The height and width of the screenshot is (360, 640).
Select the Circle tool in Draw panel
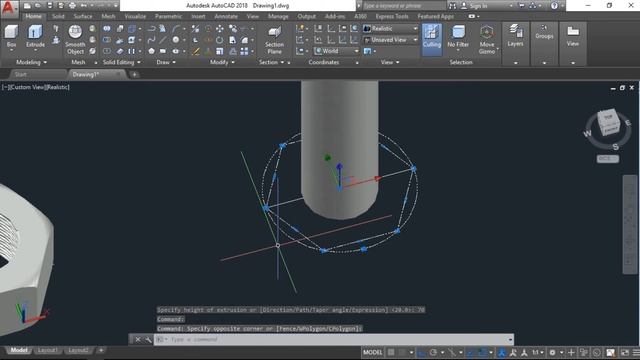pyautogui.click(x=176, y=40)
